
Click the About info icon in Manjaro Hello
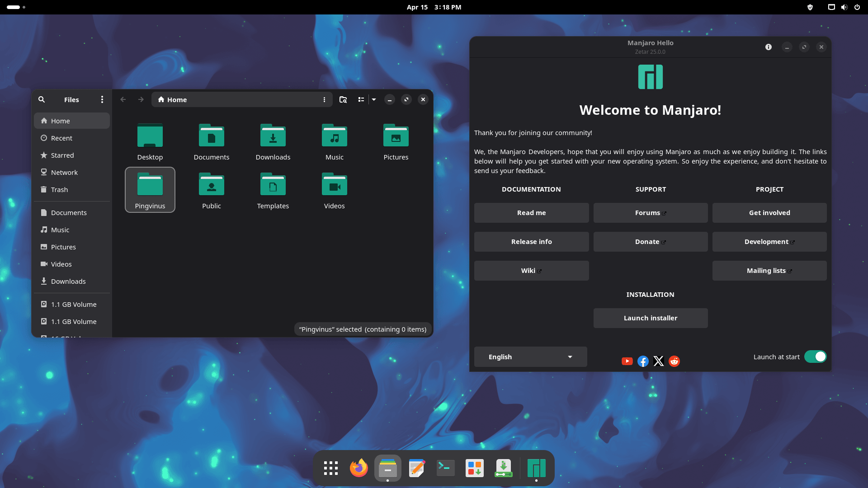768,47
